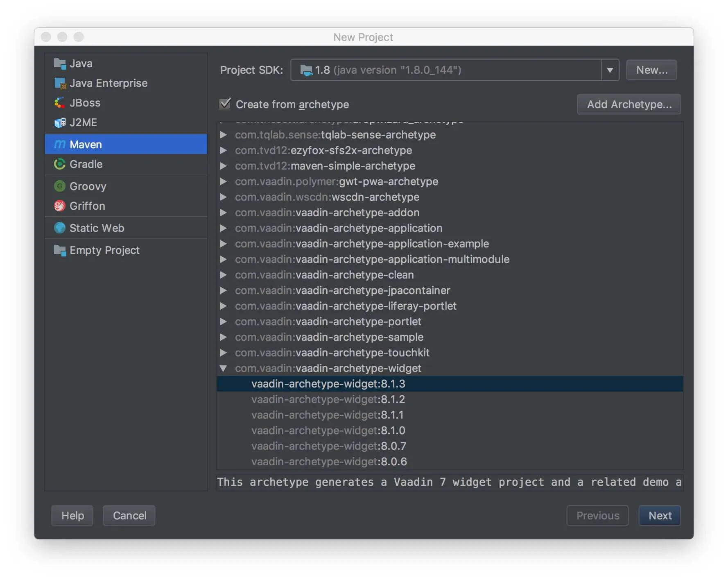Select Java project type
The width and height of the screenshot is (728, 580).
click(126, 63)
